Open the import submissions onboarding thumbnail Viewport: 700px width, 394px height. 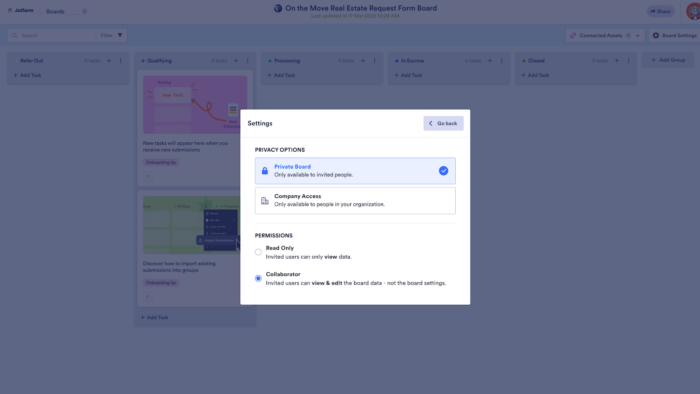pyautogui.click(x=192, y=225)
